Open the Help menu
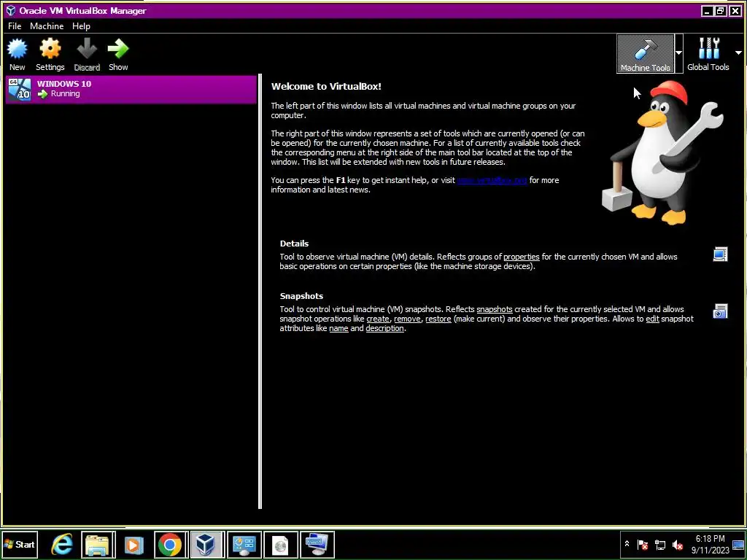 click(81, 26)
